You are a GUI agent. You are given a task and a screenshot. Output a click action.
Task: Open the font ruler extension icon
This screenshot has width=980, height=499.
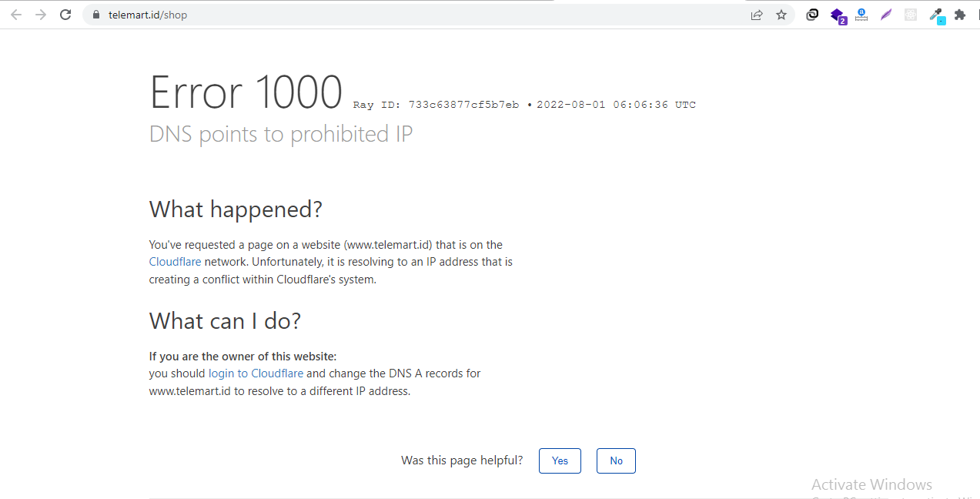pyautogui.click(x=861, y=15)
